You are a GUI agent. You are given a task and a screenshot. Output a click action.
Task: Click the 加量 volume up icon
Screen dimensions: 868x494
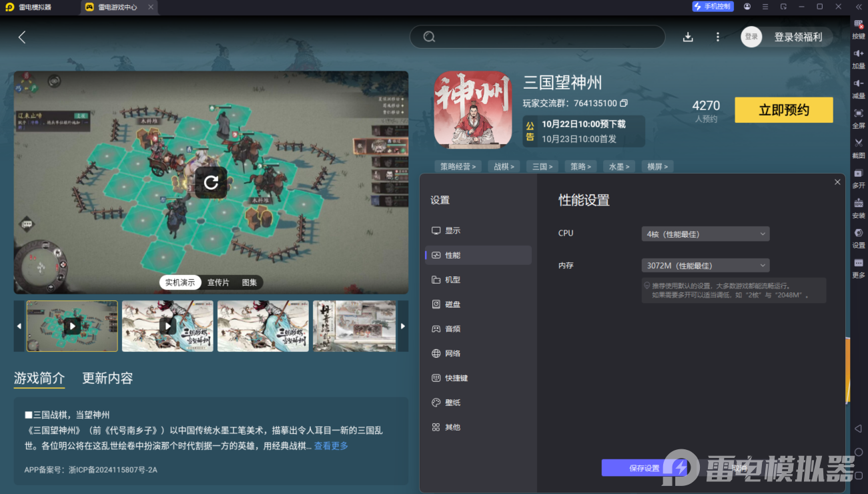pyautogui.click(x=859, y=60)
